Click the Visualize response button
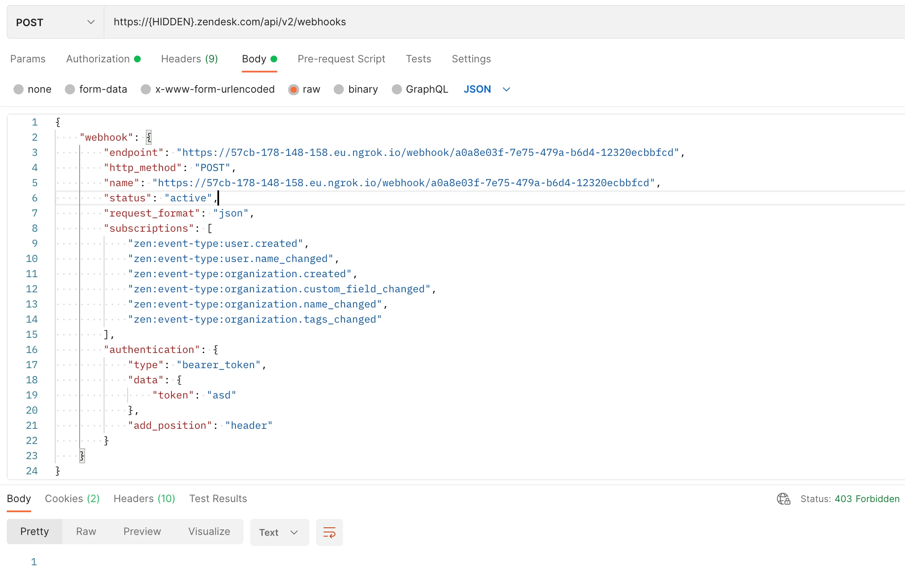This screenshot has width=905, height=588. 209,532
